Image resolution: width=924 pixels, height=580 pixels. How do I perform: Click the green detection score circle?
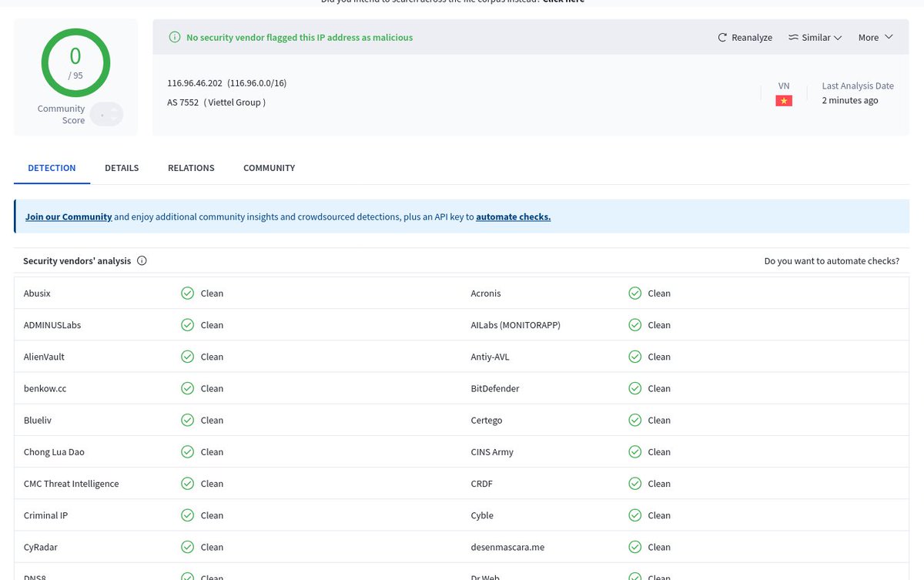tap(75, 62)
